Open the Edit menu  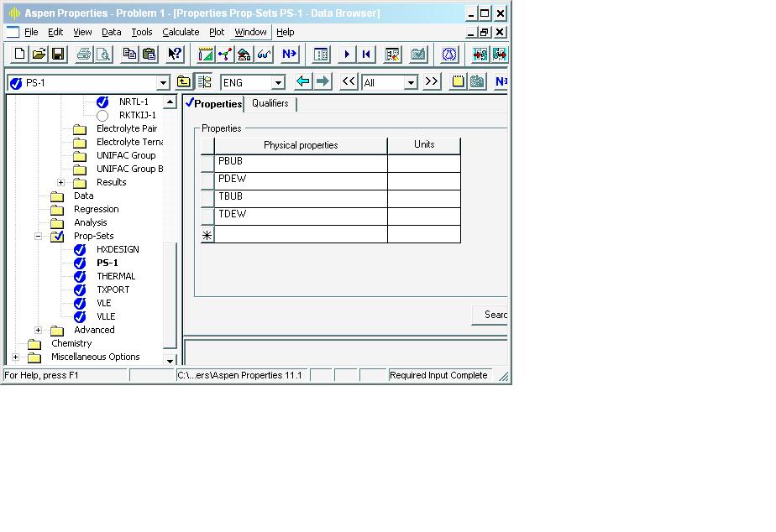point(55,32)
